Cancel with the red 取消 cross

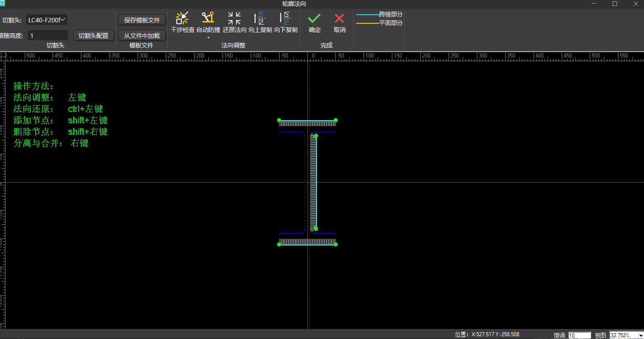click(x=339, y=22)
